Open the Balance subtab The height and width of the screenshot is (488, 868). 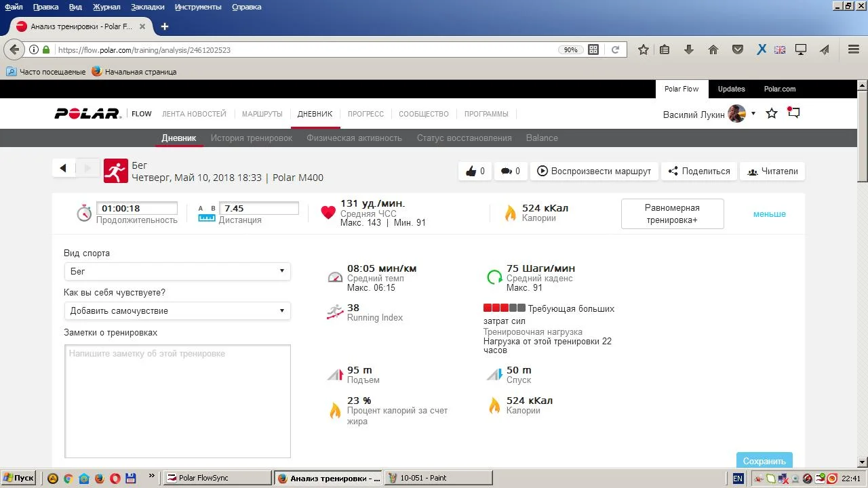pos(542,138)
